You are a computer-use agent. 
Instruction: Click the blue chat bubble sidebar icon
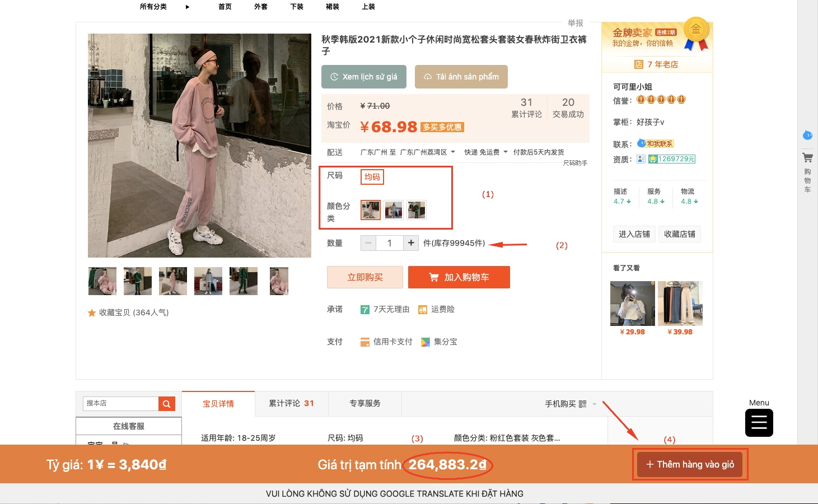point(807,135)
